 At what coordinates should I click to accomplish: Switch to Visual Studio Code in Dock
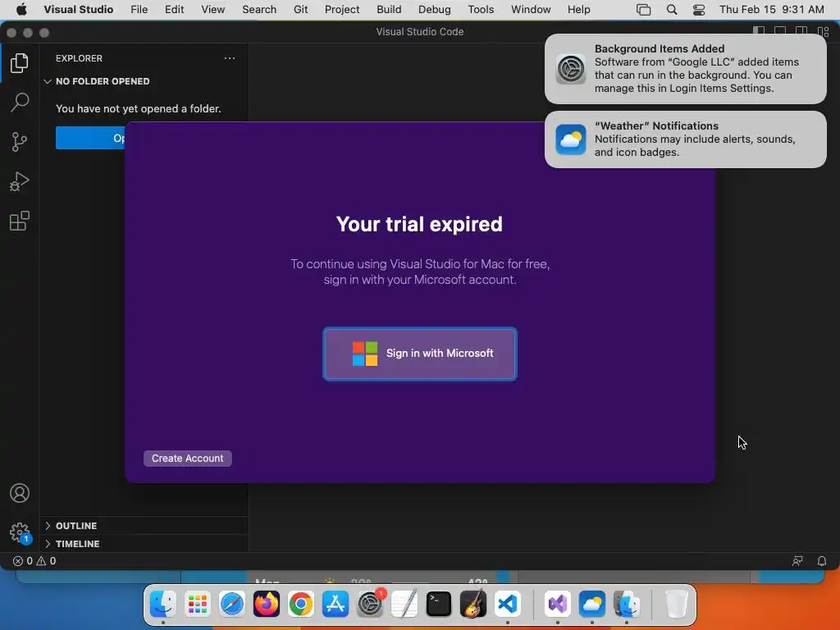507,605
